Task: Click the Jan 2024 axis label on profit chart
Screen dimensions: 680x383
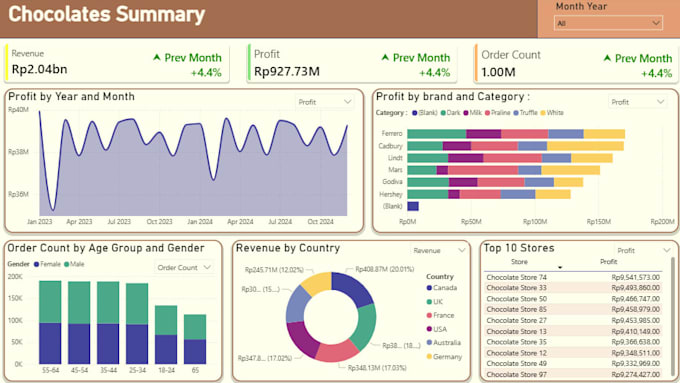Action: tap(200, 222)
